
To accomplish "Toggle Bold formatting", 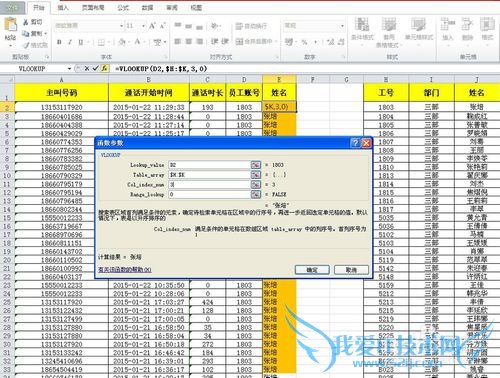I will [x=59, y=42].
